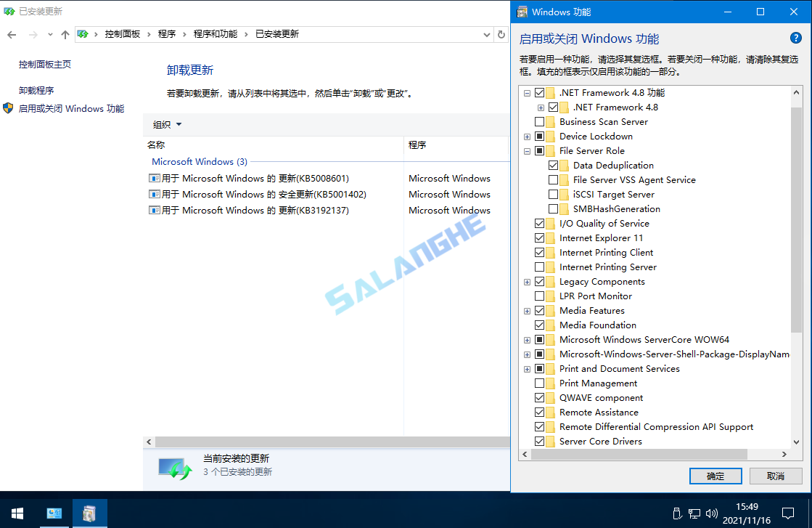This screenshot has width=812, height=528.
Task: Click the volume icon in the system tray
Action: pos(711,513)
